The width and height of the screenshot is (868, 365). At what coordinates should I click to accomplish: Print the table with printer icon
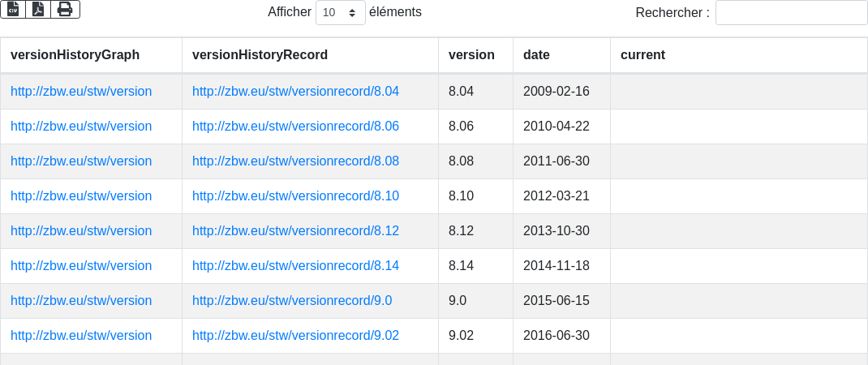(65, 9)
